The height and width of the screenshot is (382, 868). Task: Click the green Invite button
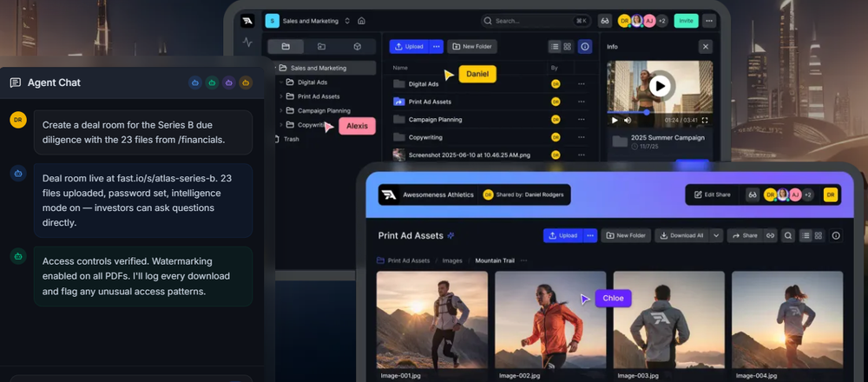(686, 21)
